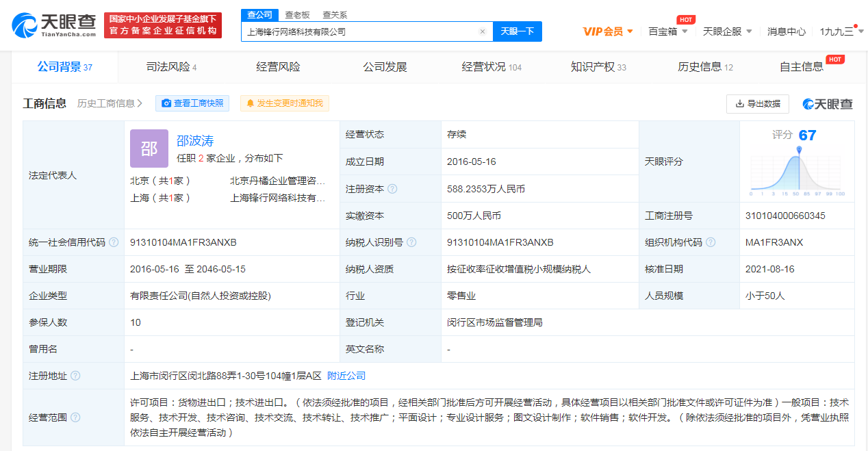Click the 导出数据 button
868x451 pixels.
[758, 104]
